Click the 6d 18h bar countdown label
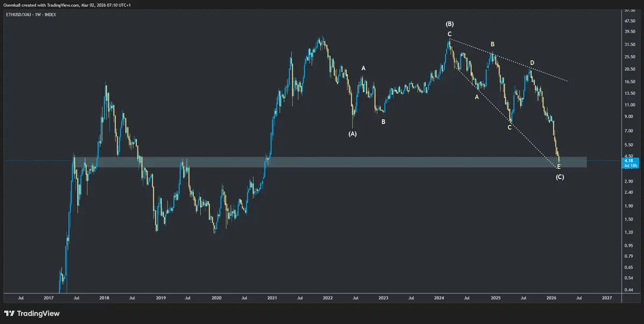This screenshot has height=324, width=644. point(630,166)
